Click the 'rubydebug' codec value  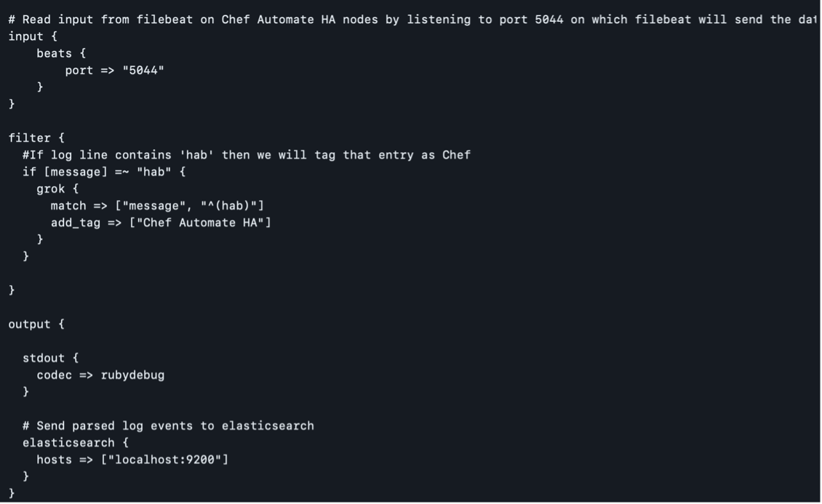click(x=132, y=375)
